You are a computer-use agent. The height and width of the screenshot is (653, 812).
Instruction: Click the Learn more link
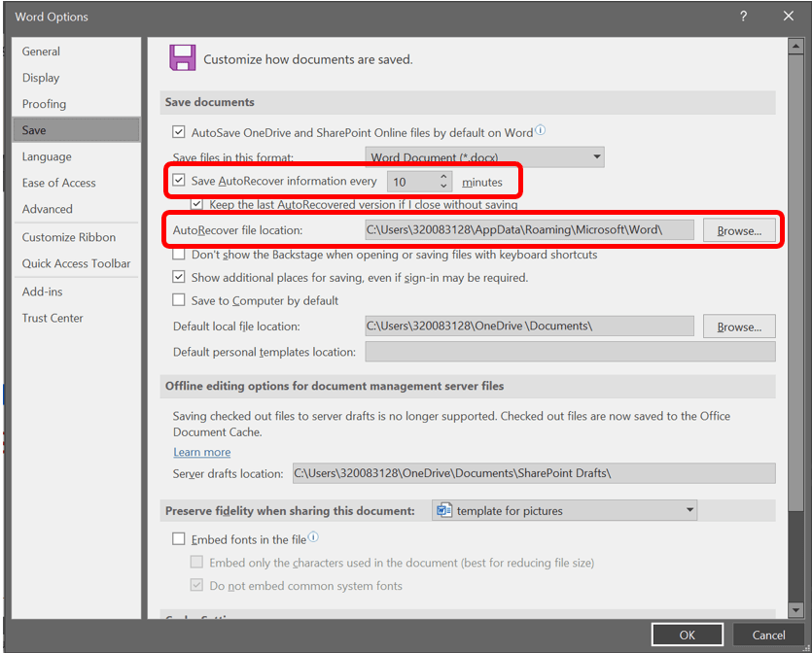pyautogui.click(x=201, y=452)
